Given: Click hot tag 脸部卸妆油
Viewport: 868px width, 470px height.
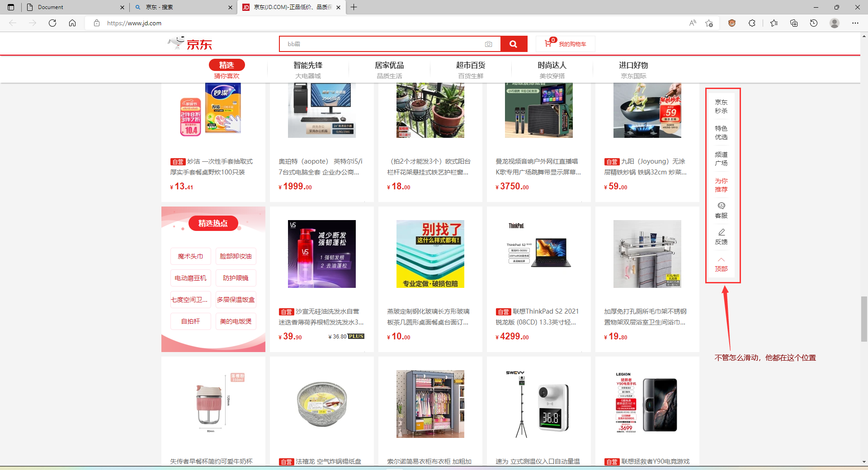Looking at the screenshot, I should click(236, 256).
